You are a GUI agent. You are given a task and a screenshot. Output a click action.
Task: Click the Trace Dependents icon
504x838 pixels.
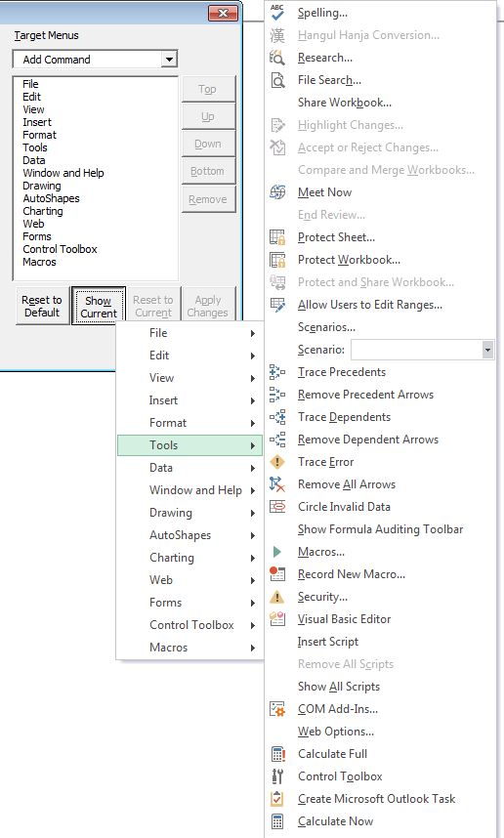pyautogui.click(x=277, y=416)
